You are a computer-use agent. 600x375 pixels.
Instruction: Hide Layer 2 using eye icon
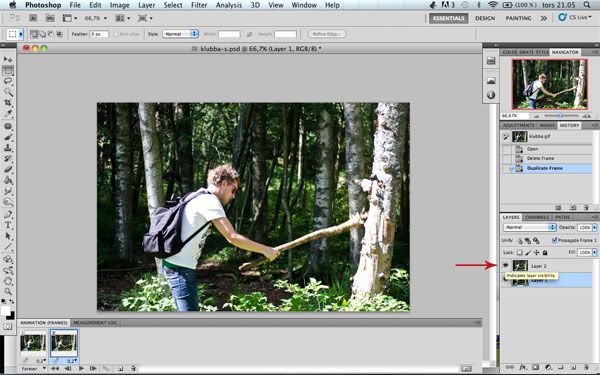[506, 265]
